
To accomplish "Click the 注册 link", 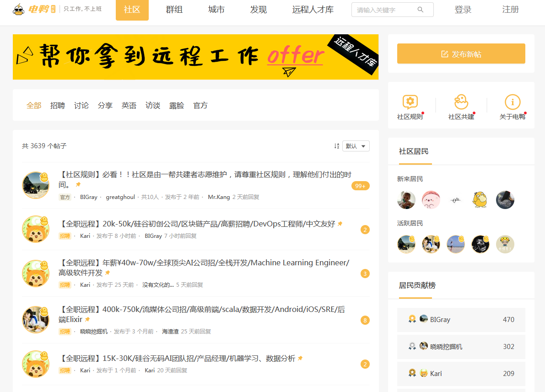I will point(510,10).
